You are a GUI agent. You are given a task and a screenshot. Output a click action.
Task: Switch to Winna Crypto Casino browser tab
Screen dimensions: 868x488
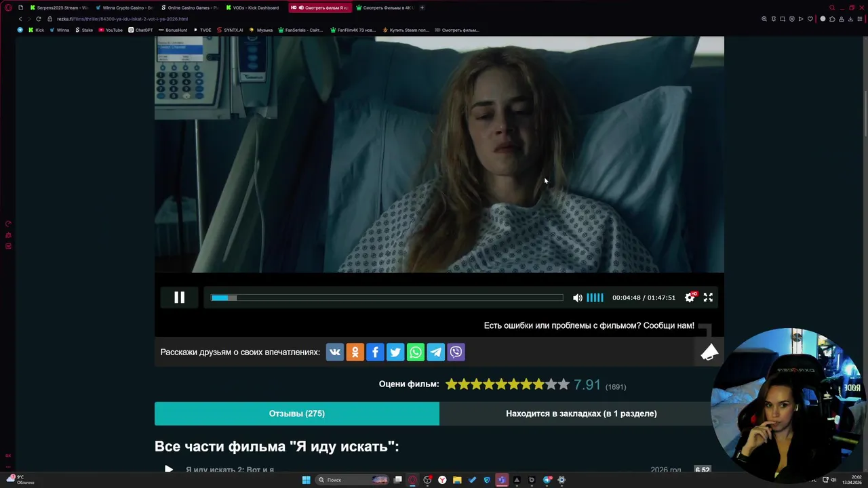pyautogui.click(x=123, y=7)
